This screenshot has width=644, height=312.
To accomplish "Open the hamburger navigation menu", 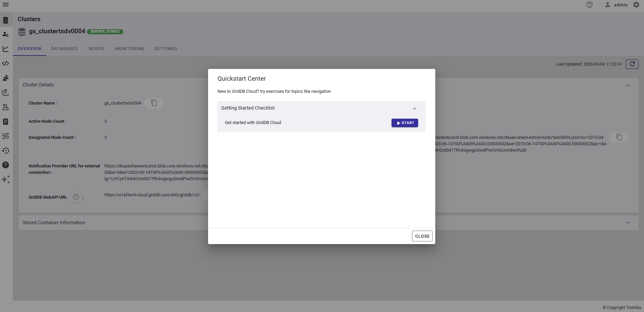I will pyautogui.click(x=6, y=5).
